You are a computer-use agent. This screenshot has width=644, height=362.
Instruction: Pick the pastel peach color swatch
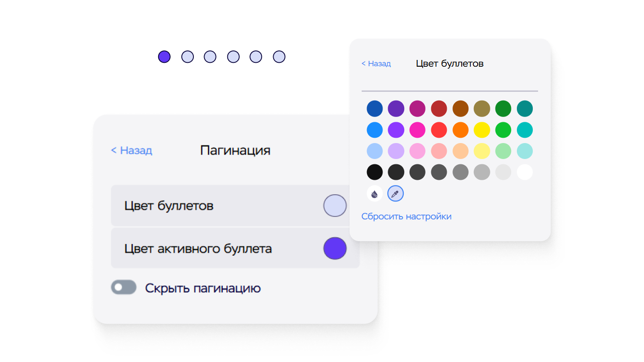click(x=461, y=151)
